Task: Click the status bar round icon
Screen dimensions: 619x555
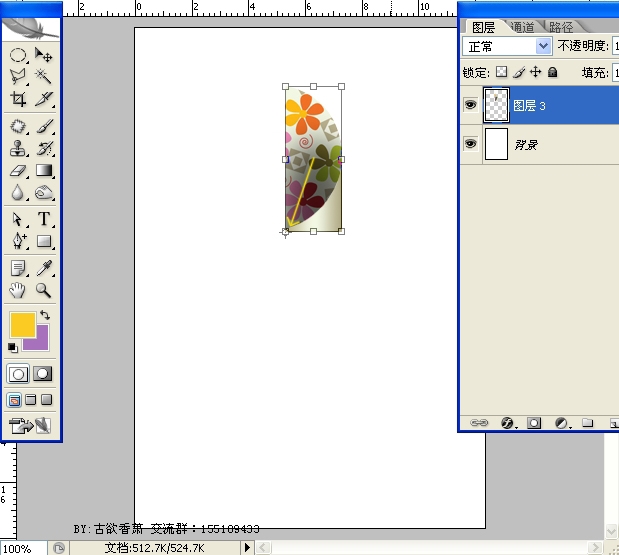Action: 59,548
